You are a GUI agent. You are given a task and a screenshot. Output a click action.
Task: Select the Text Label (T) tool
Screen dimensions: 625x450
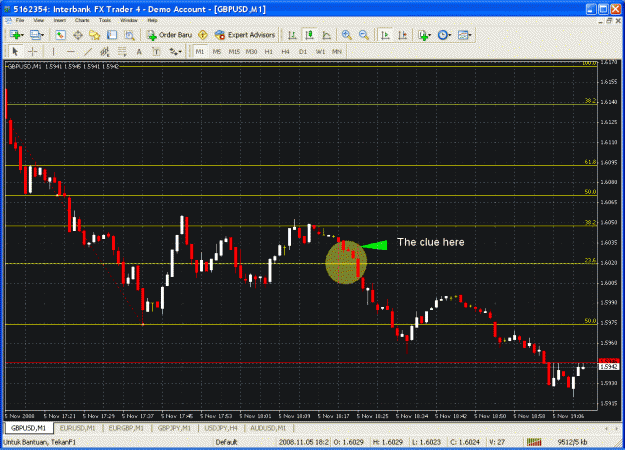click(x=156, y=51)
